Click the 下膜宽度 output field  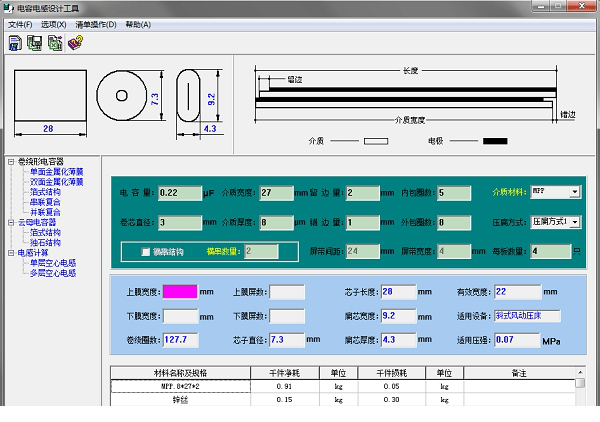pos(180,316)
